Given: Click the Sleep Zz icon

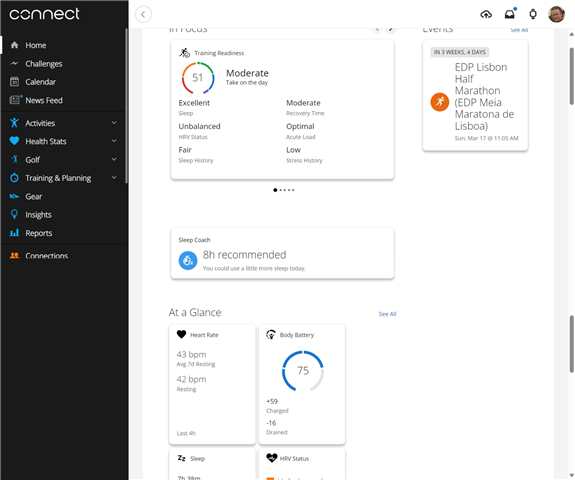Looking at the screenshot, I should 182,458.
